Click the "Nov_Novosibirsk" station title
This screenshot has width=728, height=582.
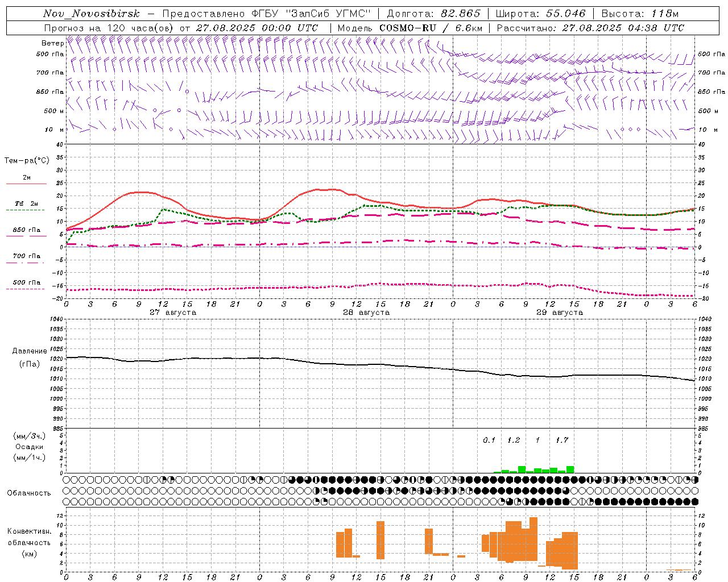click(x=91, y=14)
